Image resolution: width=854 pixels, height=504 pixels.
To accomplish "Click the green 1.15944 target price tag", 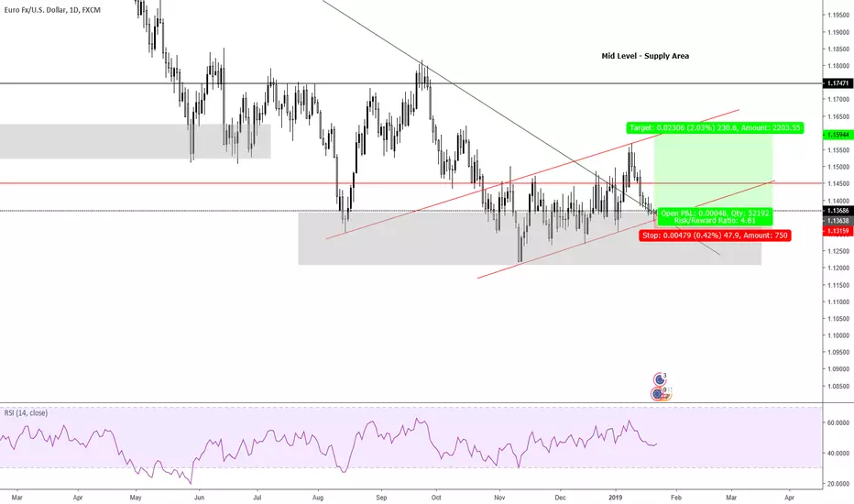I will coord(838,134).
